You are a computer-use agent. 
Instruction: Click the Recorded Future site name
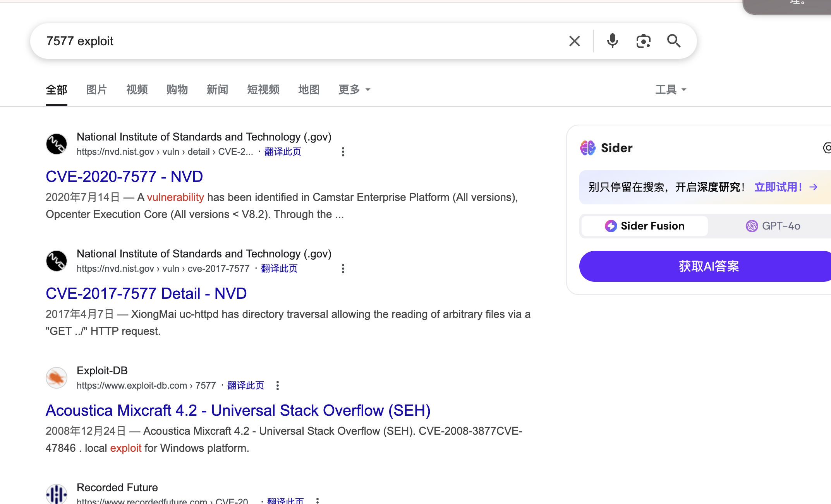(117, 487)
